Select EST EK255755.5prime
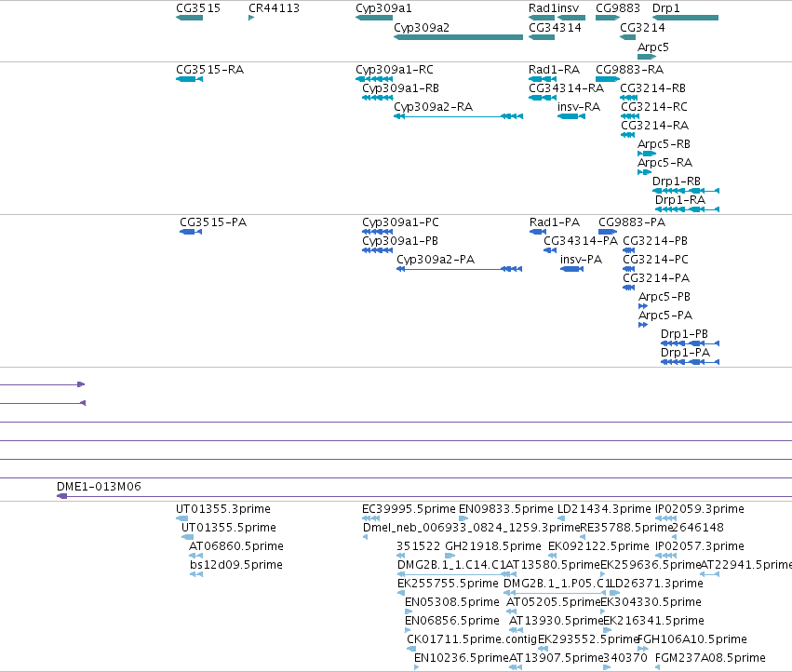Screen dimensions: 792x672 448,584
